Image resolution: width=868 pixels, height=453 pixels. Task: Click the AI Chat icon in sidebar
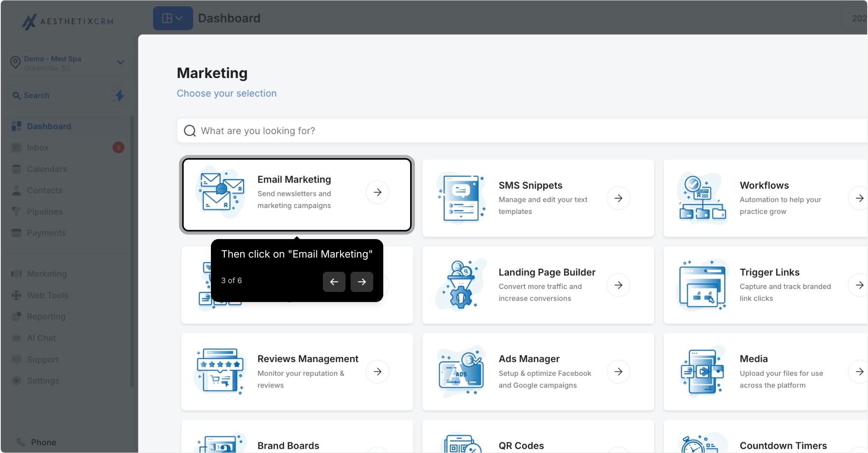pyautogui.click(x=16, y=338)
